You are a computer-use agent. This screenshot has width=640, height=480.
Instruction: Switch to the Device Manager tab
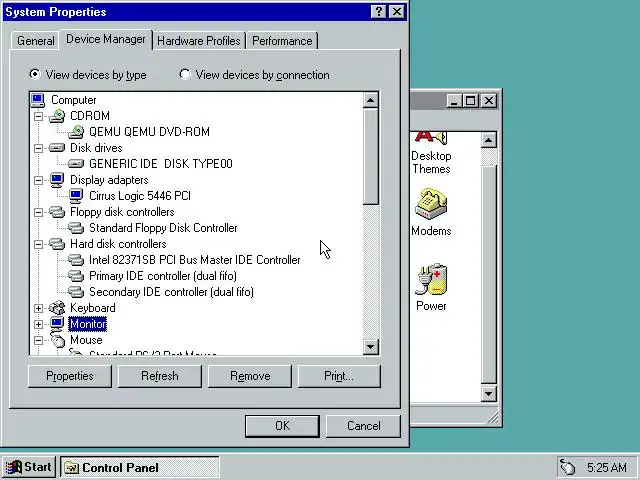[x=106, y=39]
